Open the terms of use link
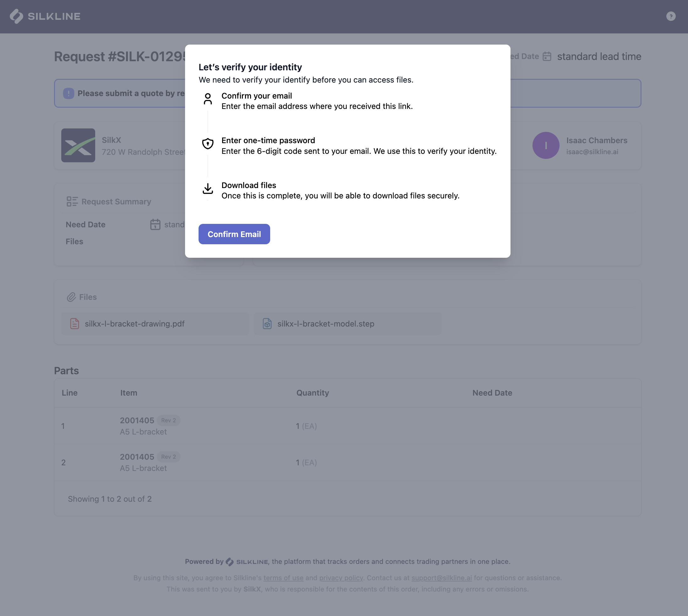 point(283,578)
